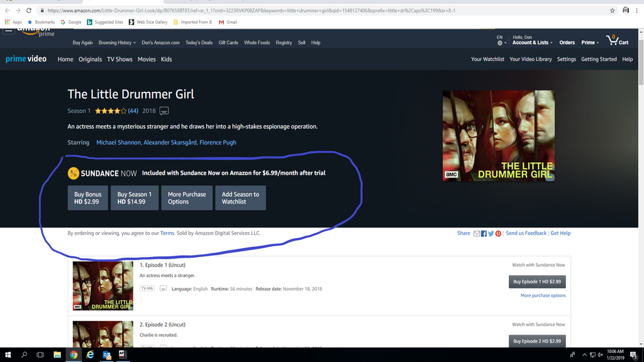644x362 pixels.
Task: Click Send us Feedback link
Action: 526,233
